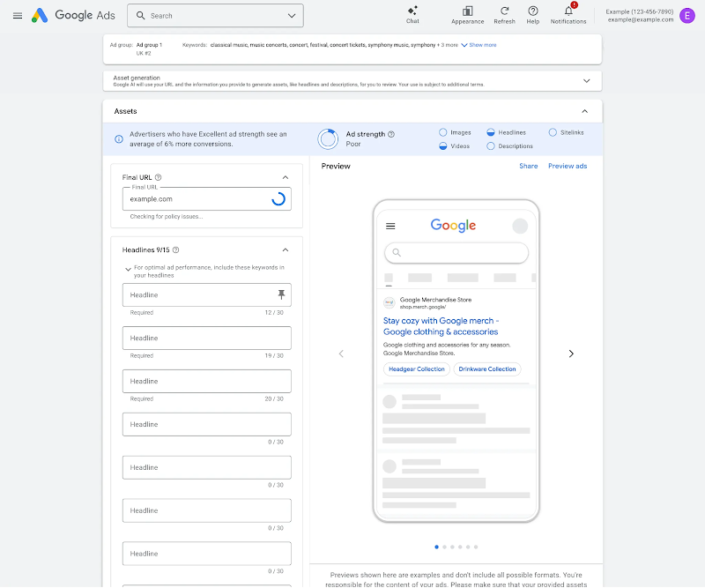Collapse the Asset generation section
The image size is (705, 588).
coord(587,79)
